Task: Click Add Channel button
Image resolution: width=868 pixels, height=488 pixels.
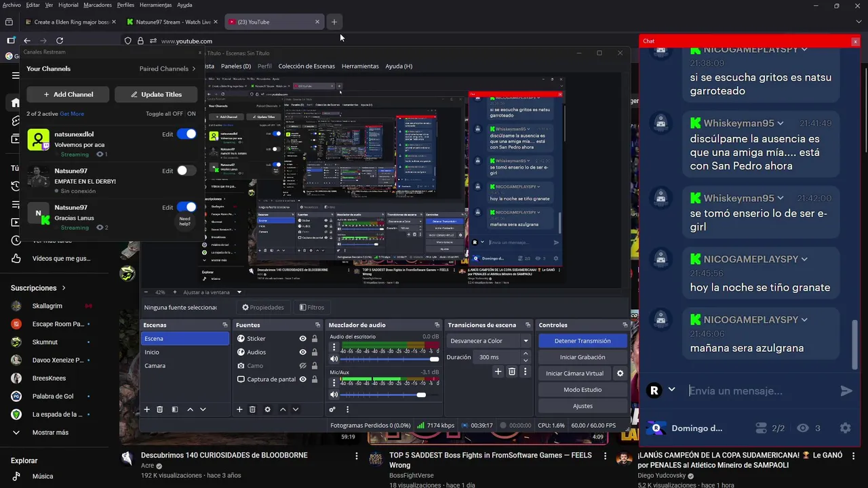Action: click(68, 94)
